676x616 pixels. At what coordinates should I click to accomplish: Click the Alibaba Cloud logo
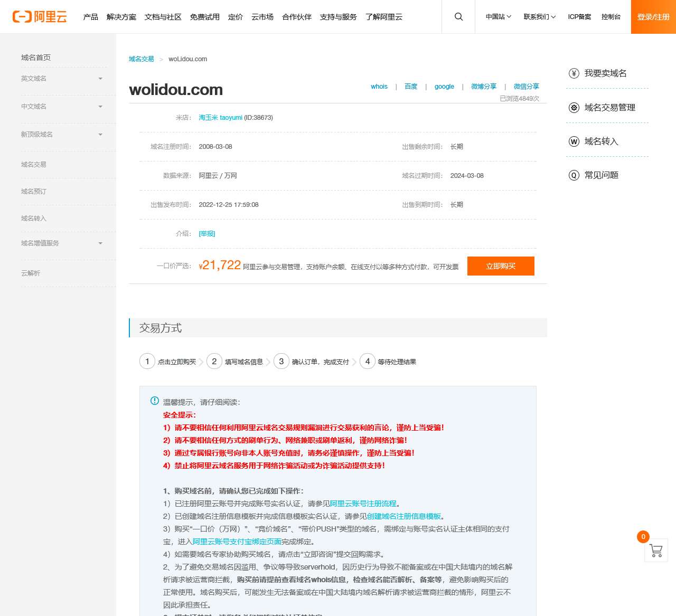click(x=40, y=17)
